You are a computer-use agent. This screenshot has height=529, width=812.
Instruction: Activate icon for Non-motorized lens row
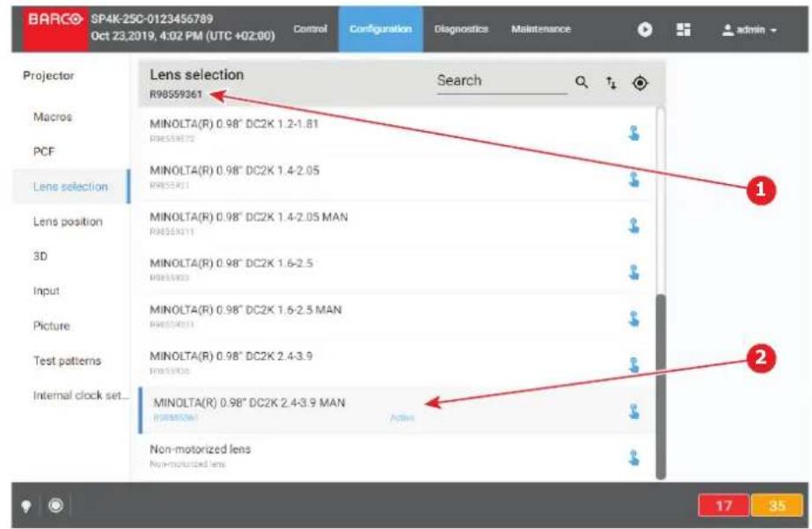(634, 458)
